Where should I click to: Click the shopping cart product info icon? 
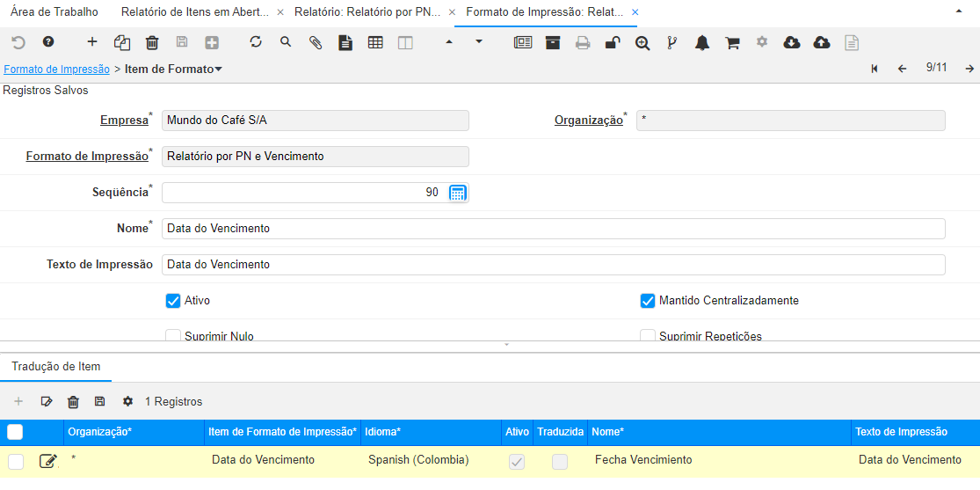(x=732, y=42)
